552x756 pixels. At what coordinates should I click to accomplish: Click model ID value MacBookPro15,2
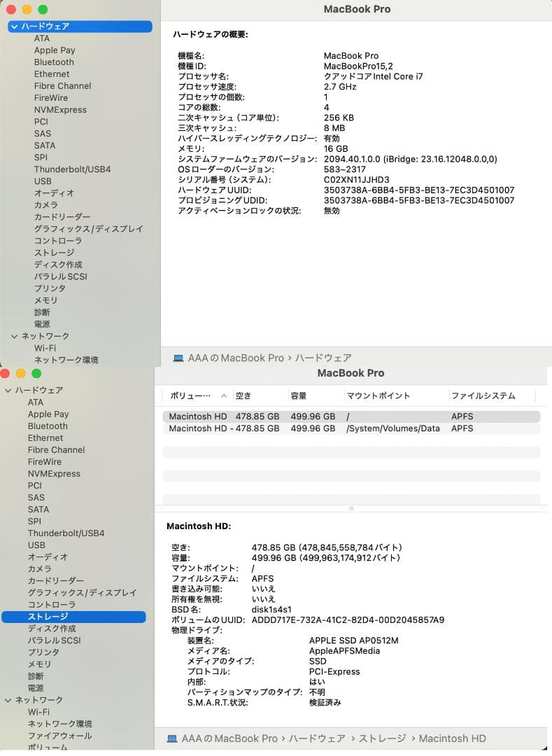coord(358,66)
